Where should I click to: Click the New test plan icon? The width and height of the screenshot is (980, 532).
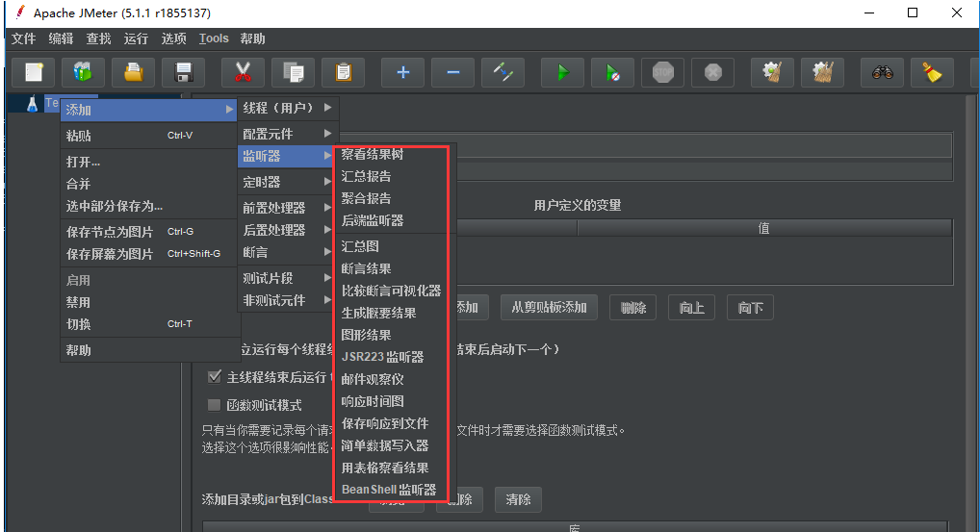point(33,72)
